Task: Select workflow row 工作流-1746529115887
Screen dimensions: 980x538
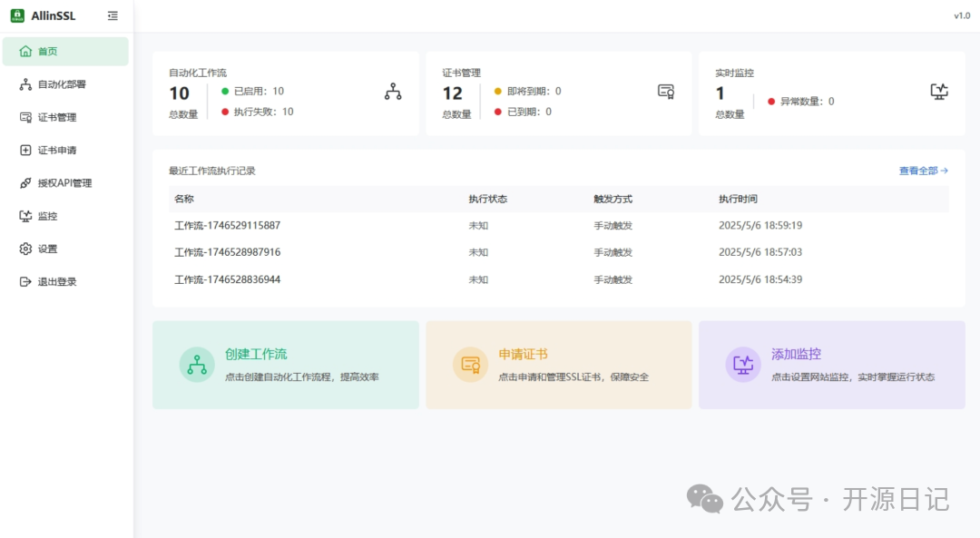Action: (x=228, y=226)
